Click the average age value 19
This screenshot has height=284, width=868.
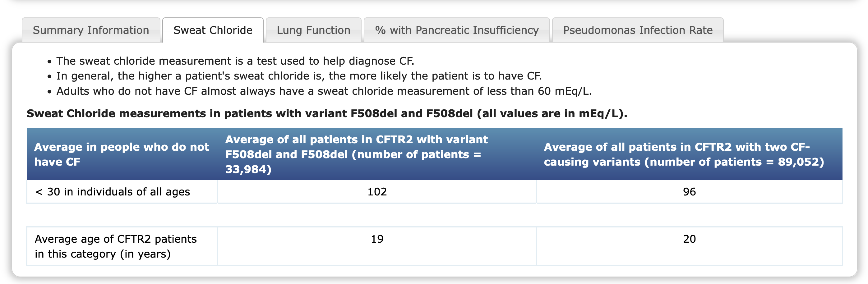377,239
